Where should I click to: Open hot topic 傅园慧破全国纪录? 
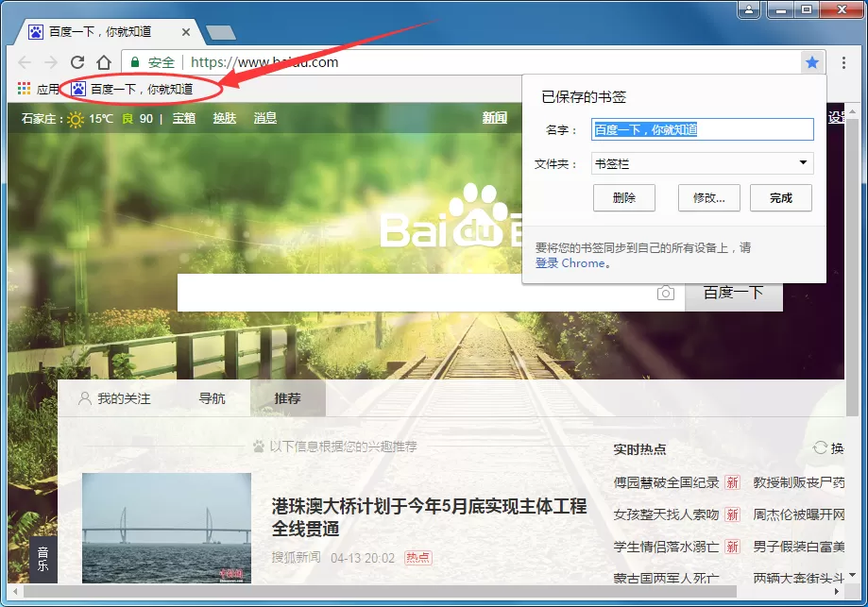point(666,482)
